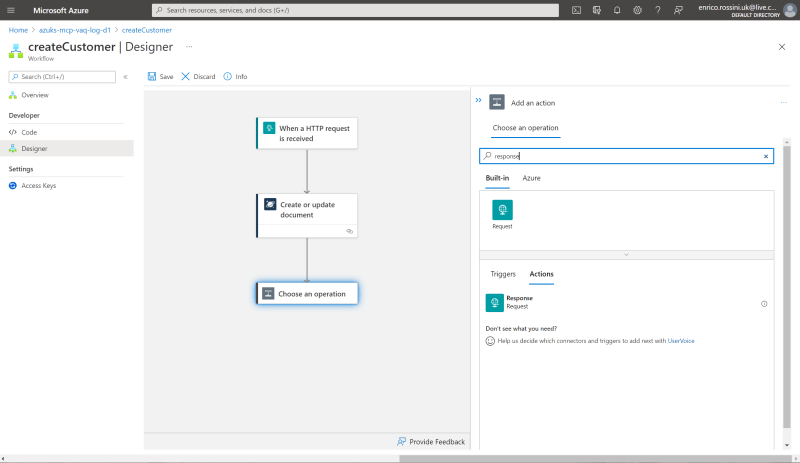The image size is (800, 463).
Task: Click the account avatar for enrico.rossini
Action: [790, 10]
